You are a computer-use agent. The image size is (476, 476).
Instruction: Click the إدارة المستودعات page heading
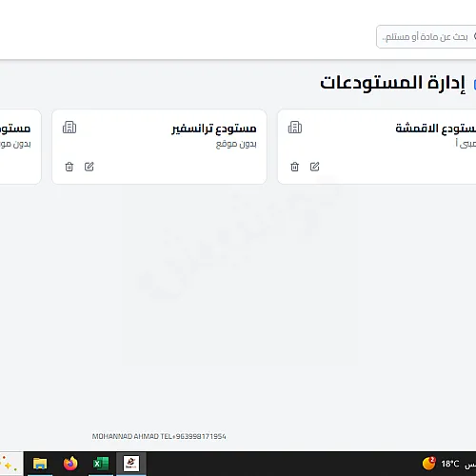pos(392,83)
